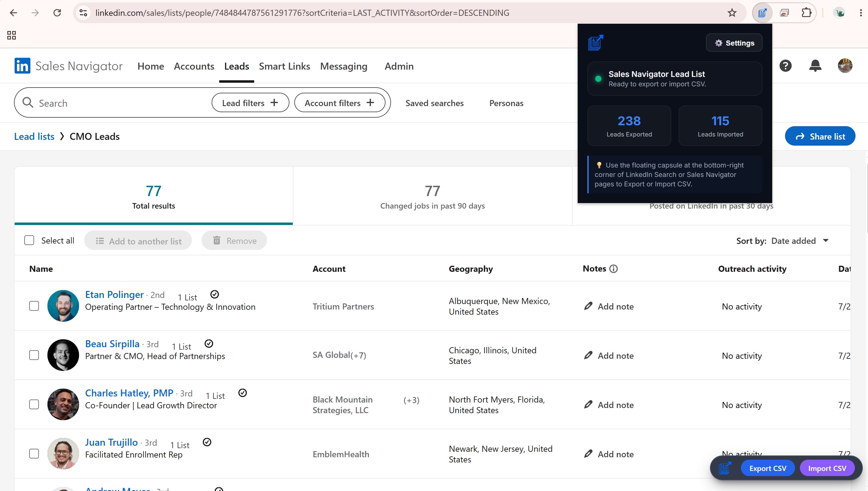Reload the page with refresh icon

[x=57, y=13]
